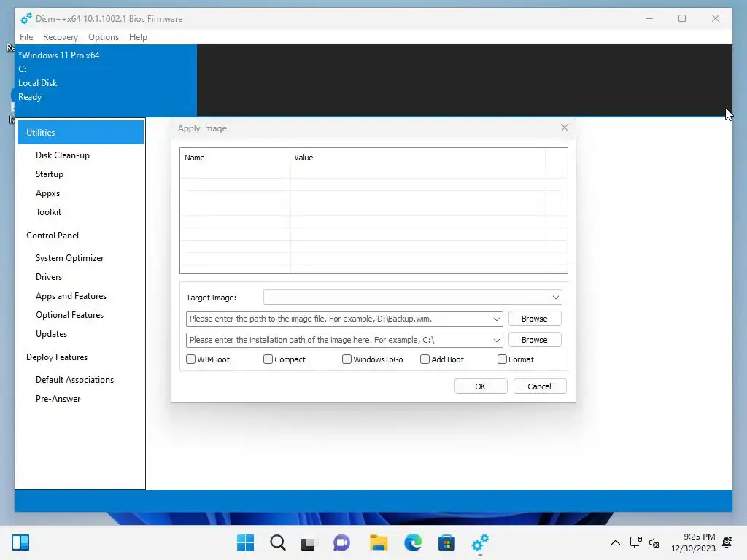The width and height of the screenshot is (747, 560).
Task: Click the Dism++ title bar gear icon
Action: 26,18
